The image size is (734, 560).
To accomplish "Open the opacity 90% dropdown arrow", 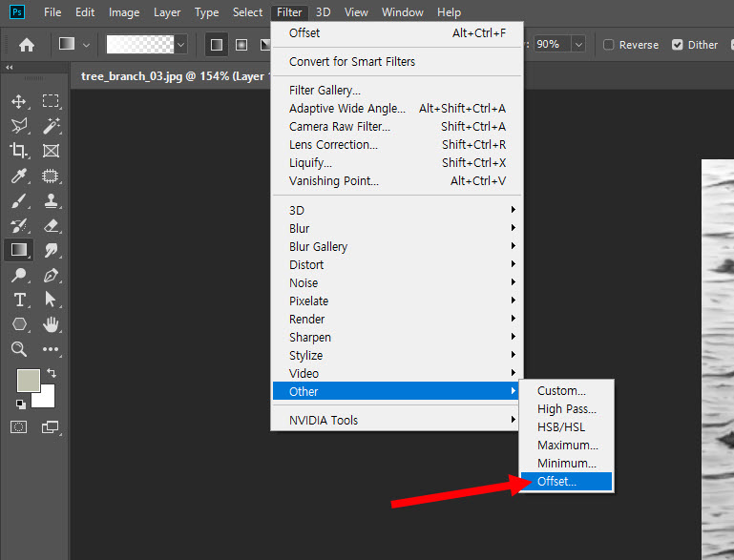I will (x=579, y=45).
